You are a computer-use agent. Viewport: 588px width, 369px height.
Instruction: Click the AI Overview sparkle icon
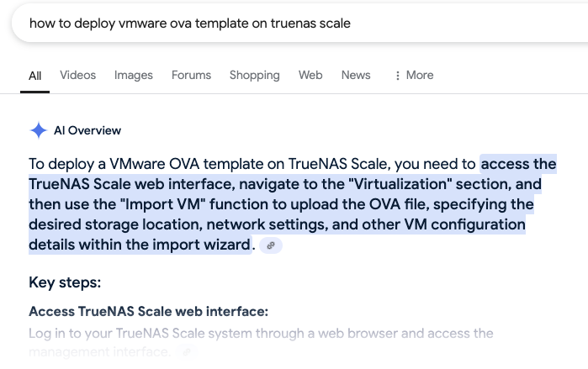coord(38,130)
